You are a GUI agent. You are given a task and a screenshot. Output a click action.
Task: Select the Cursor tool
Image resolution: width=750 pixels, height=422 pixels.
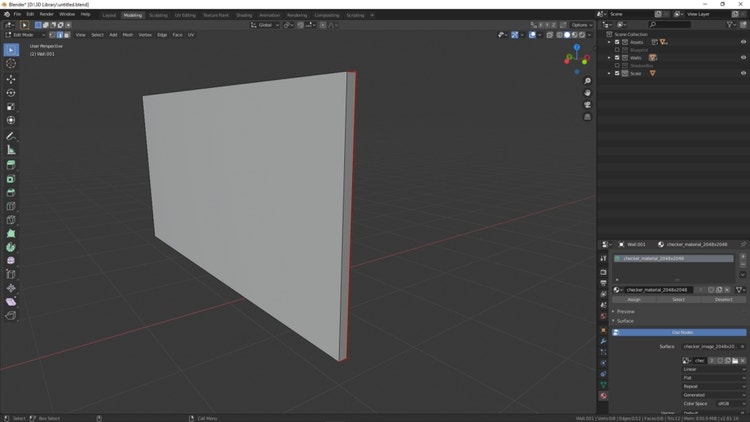pos(11,63)
